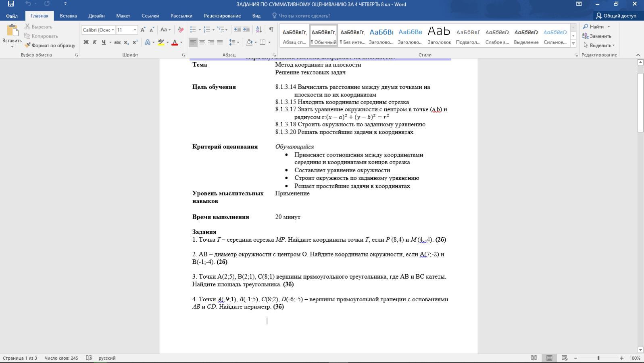
Task: Click the Paste clipboard icon
Action: [x=12, y=31]
